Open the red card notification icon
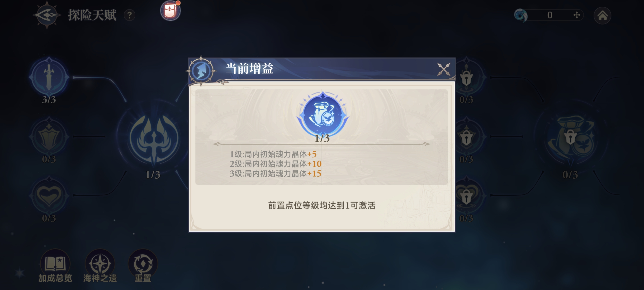The image size is (644, 290). [x=170, y=10]
